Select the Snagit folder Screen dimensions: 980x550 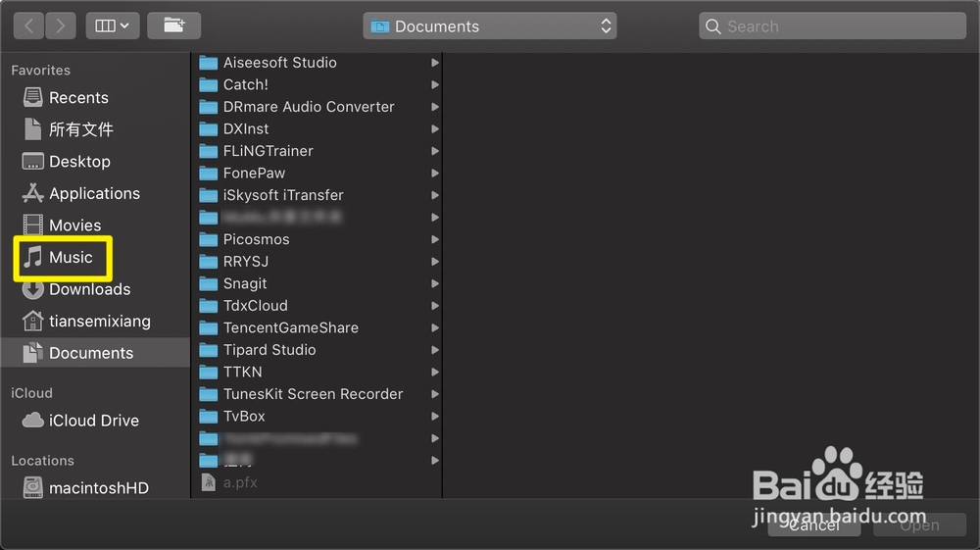coord(318,283)
